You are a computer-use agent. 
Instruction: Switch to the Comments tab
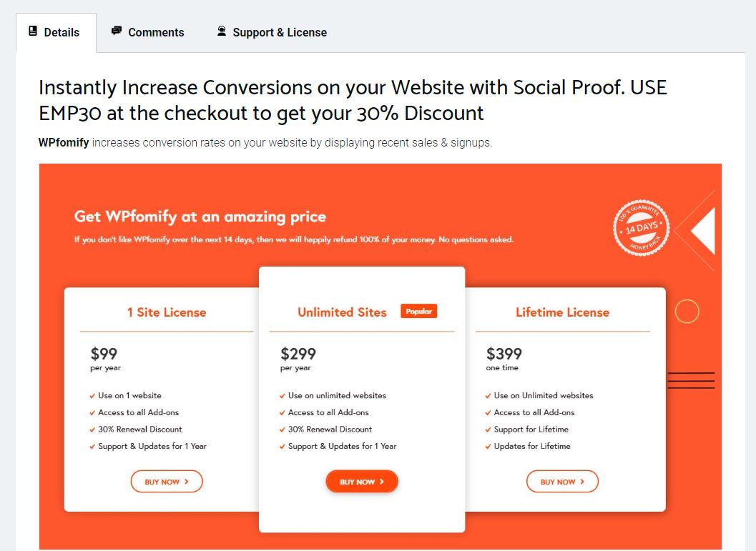pos(147,32)
